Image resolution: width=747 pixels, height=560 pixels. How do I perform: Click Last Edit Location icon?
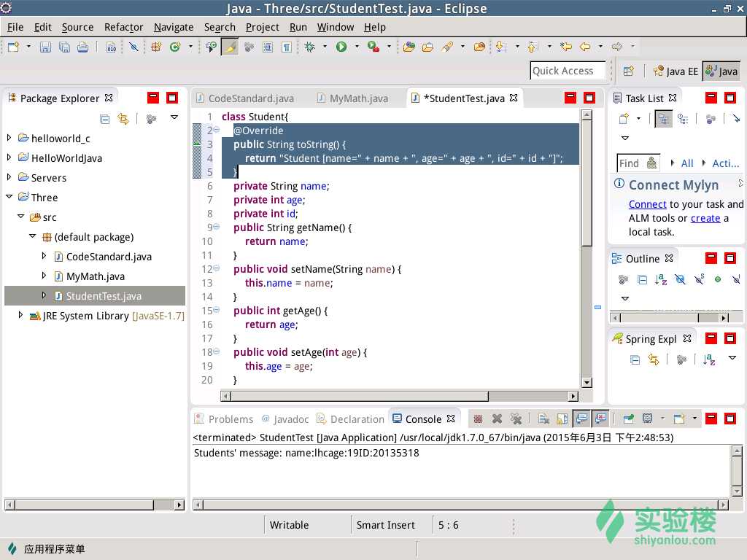[x=566, y=47]
